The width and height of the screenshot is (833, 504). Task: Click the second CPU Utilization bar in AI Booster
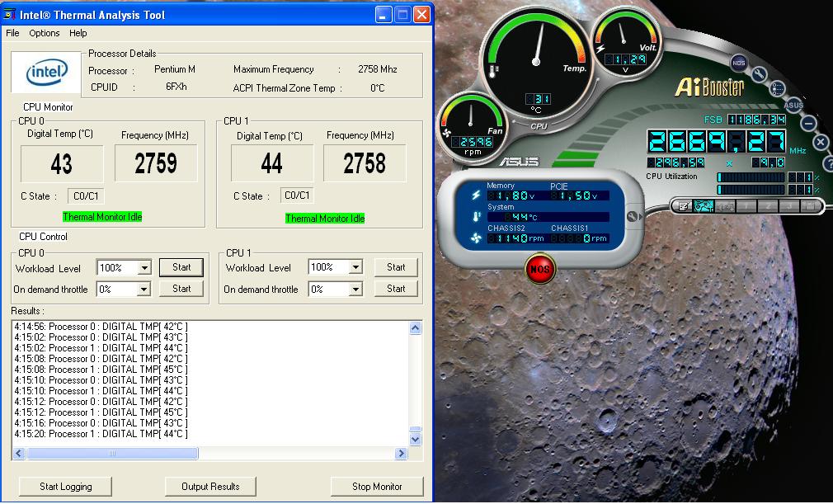click(x=751, y=190)
